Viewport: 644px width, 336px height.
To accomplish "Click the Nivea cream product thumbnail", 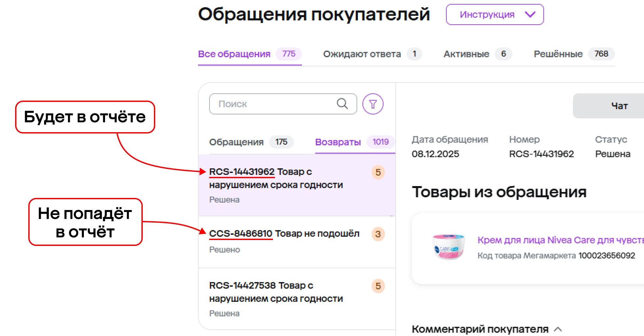I will (x=448, y=247).
